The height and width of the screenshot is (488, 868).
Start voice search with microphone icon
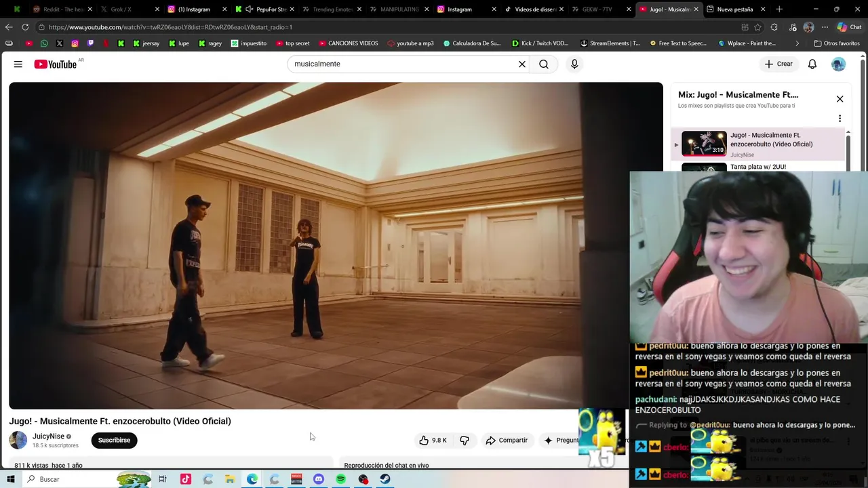coord(574,64)
